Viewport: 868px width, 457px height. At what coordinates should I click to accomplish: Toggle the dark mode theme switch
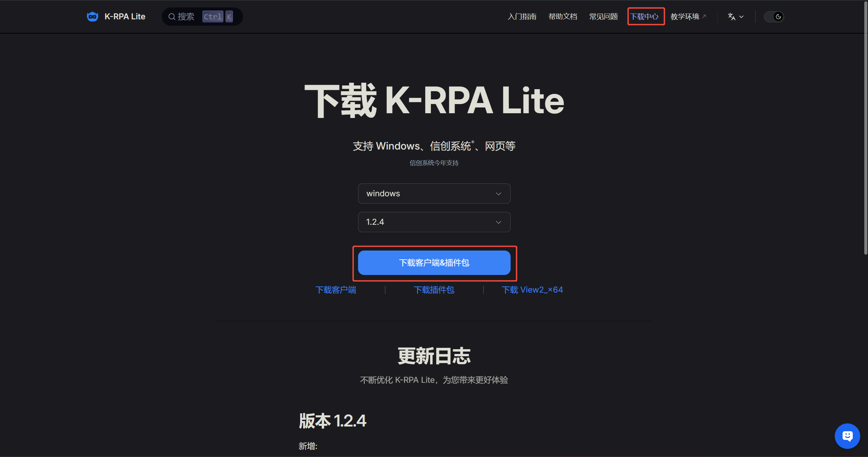click(774, 17)
